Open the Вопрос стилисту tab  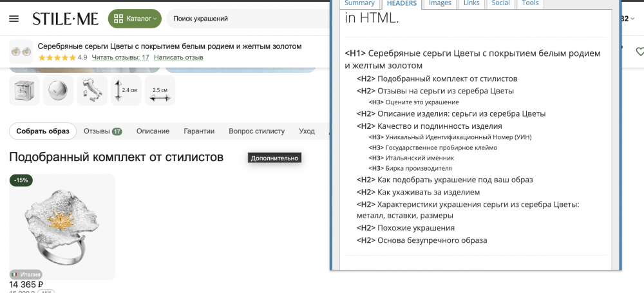click(257, 131)
